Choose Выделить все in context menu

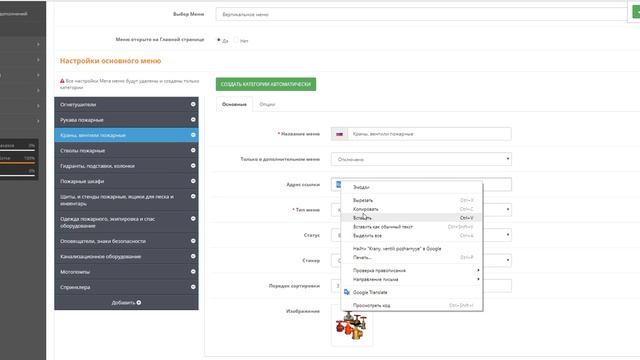(x=412, y=236)
